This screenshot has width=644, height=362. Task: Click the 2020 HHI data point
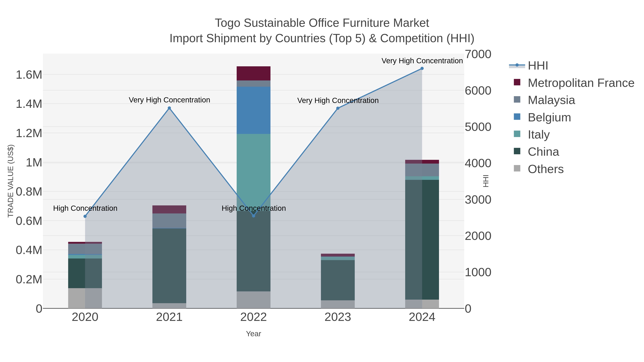[85, 216]
